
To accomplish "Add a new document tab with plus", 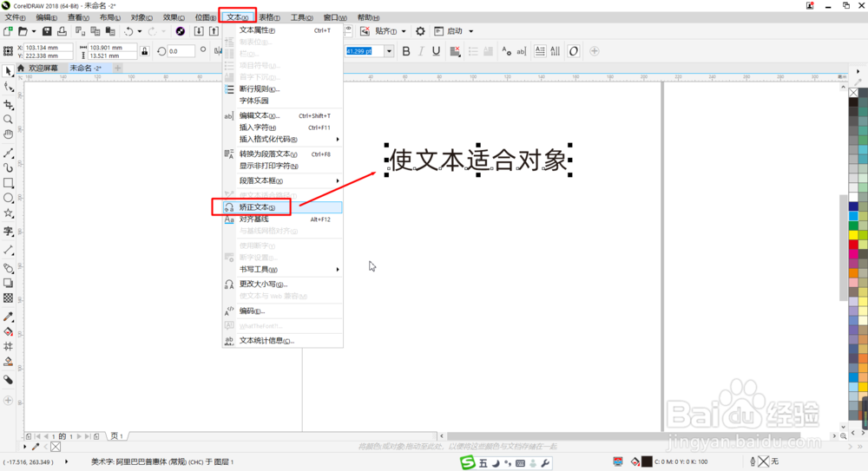I will (117, 68).
